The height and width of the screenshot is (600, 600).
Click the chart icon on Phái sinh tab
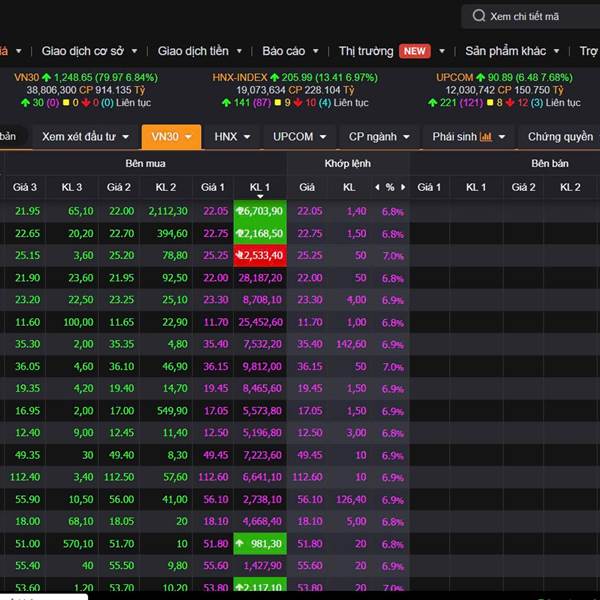click(486, 137)
